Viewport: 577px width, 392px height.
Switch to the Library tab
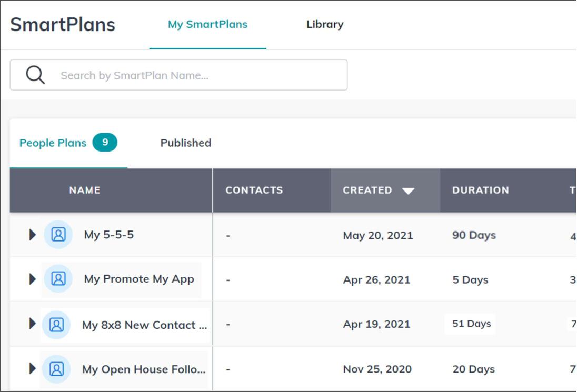[x=325, y=24]
